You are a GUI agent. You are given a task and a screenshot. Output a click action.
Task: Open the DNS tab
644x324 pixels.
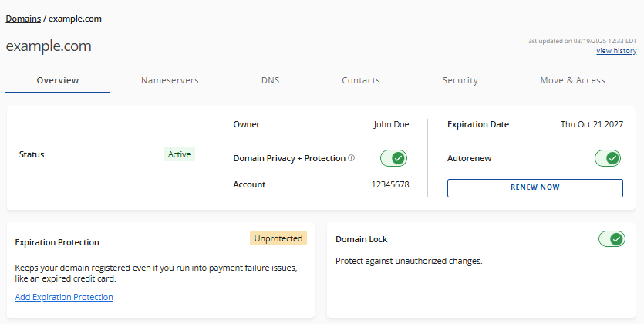coord(270,80)
